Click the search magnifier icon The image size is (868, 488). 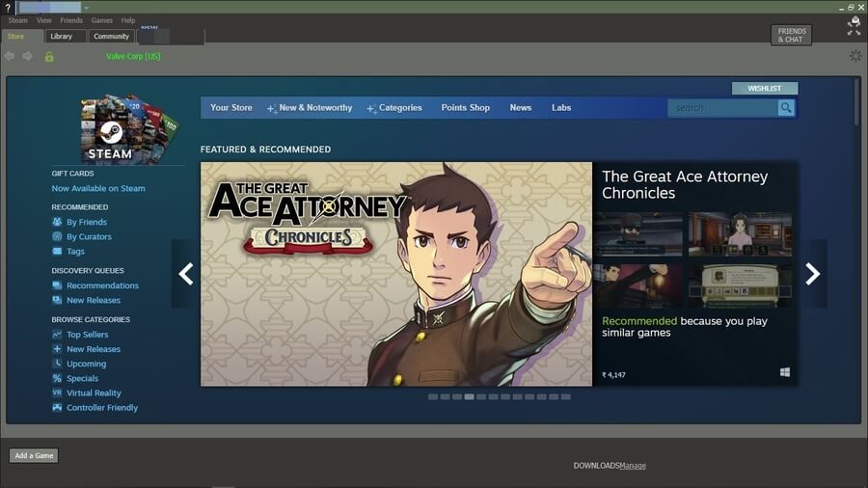786,108
